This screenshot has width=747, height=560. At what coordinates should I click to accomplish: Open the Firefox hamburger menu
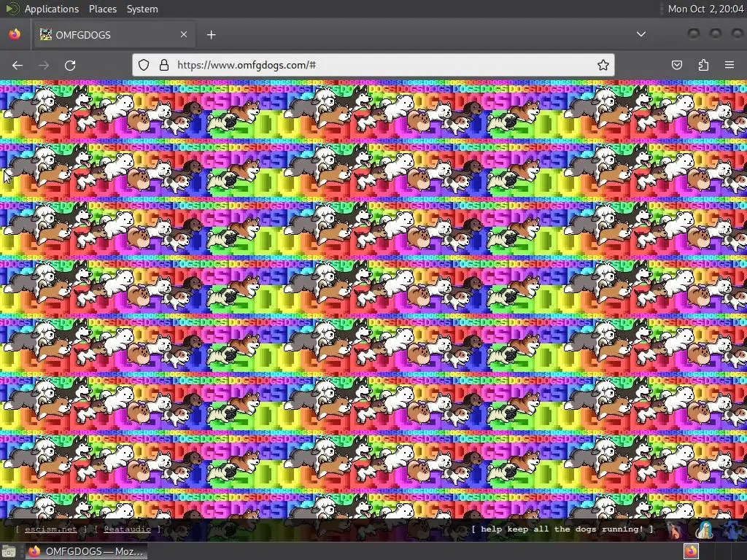click(x=729, y=65)
